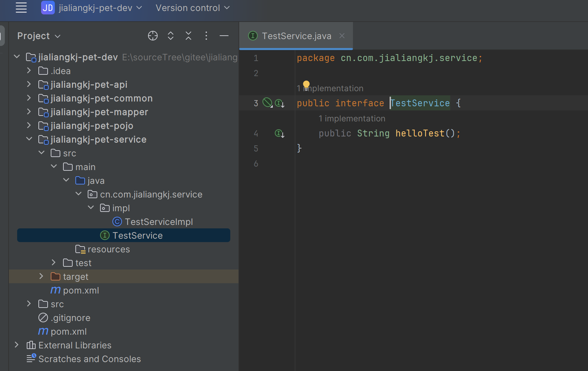Click the implementation hint above the interface
Image resolution: width=588 pixels, height=371 pixels.
(330, 88)
